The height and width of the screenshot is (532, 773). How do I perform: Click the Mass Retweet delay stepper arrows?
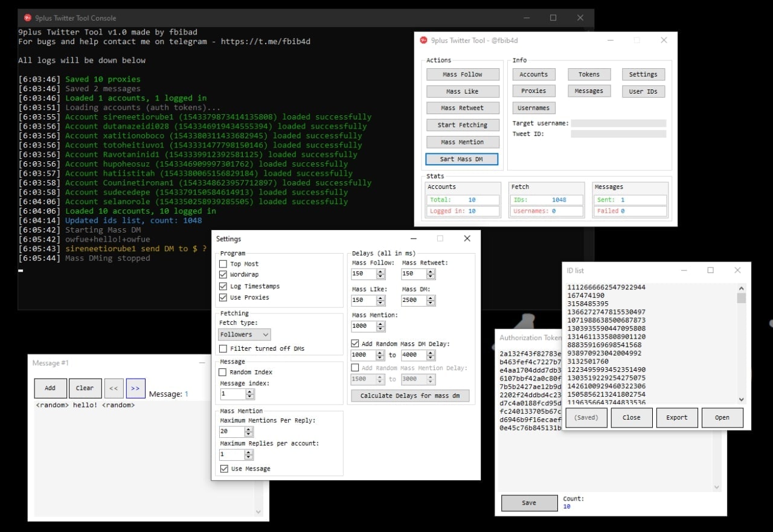click(430, 274)
